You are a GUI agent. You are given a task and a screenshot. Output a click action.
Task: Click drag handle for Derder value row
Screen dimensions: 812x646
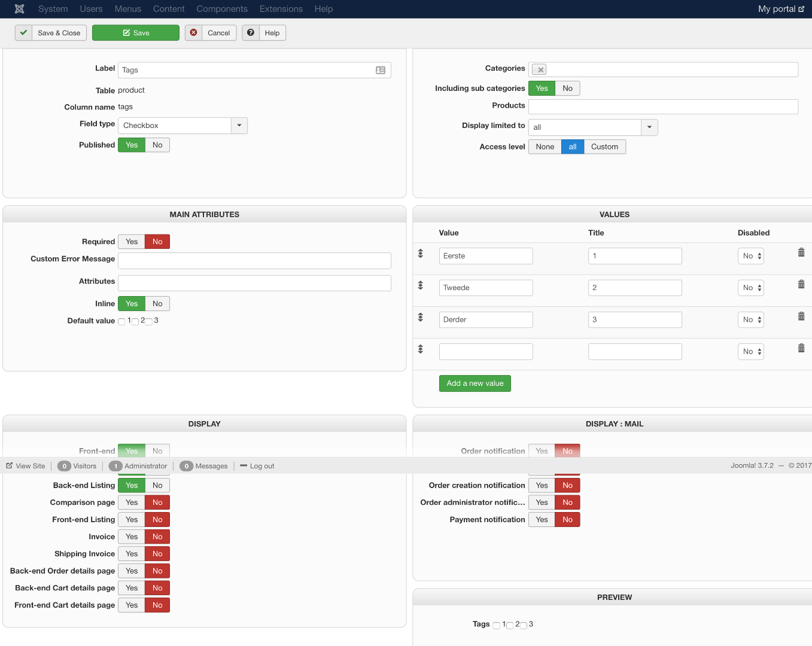pyautogui.click(x=421, y=317)
